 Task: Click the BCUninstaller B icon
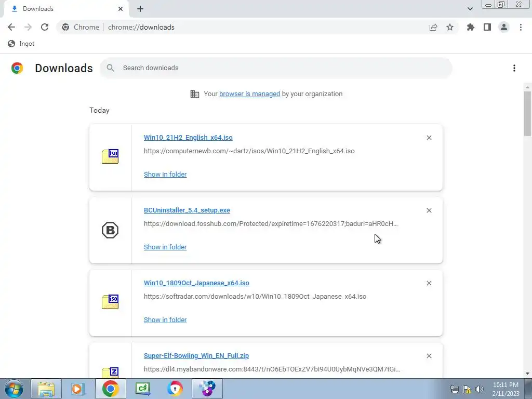click(x=110, y=230)
